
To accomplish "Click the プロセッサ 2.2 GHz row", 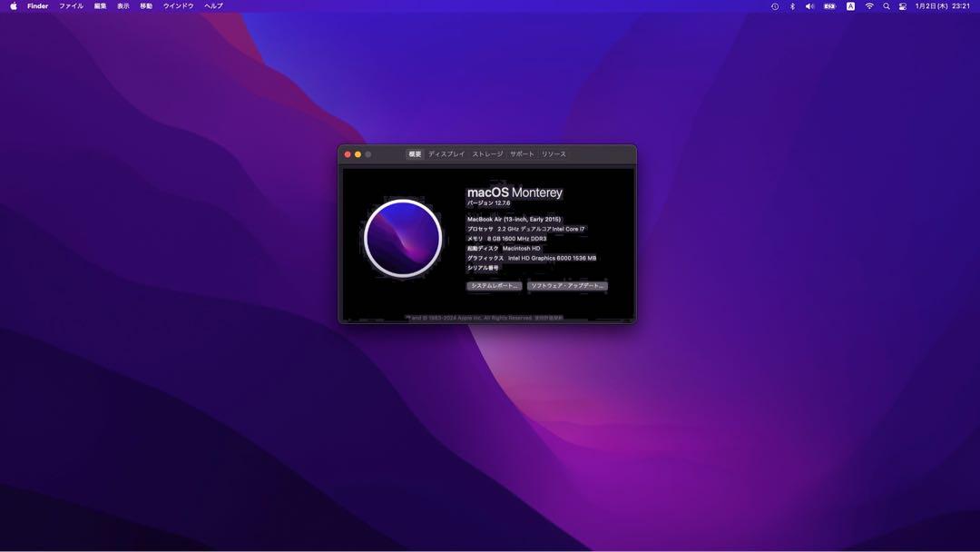I will pos(526,229).
